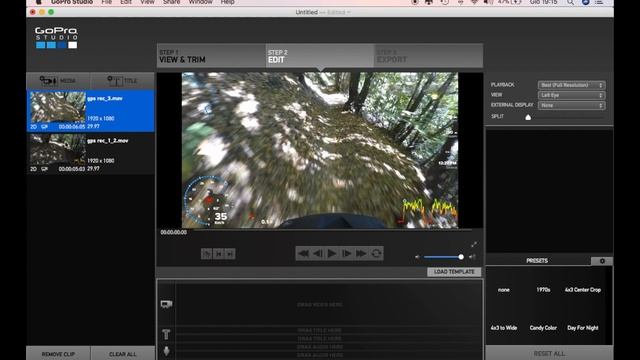Click the video track camera icon
The width and height of the screenshot is (640, 360).
[166, 304]
